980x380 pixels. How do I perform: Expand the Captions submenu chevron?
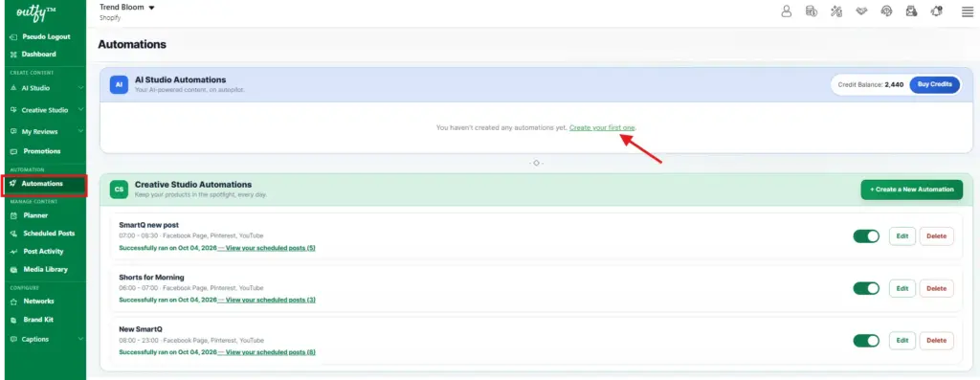(x=80, y=340)
